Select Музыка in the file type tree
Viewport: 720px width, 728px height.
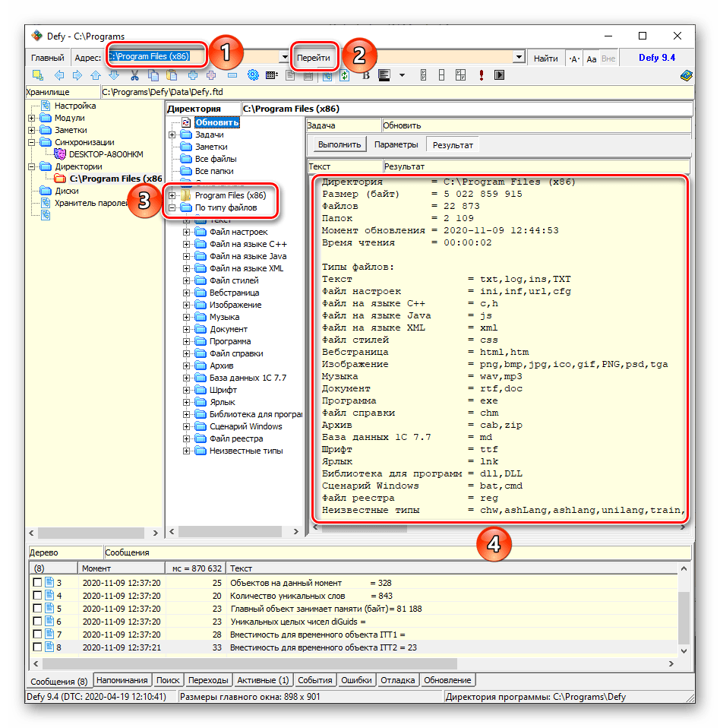tap(225, 317)
